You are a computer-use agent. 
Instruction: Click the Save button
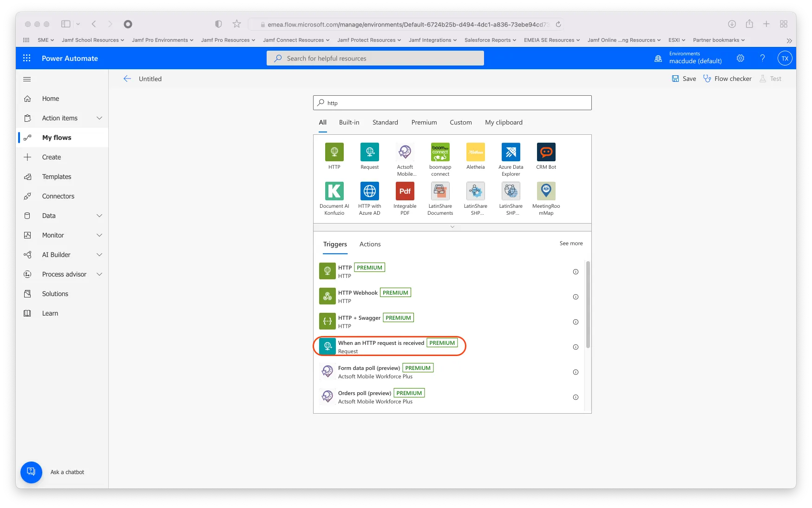coord(684,79)
